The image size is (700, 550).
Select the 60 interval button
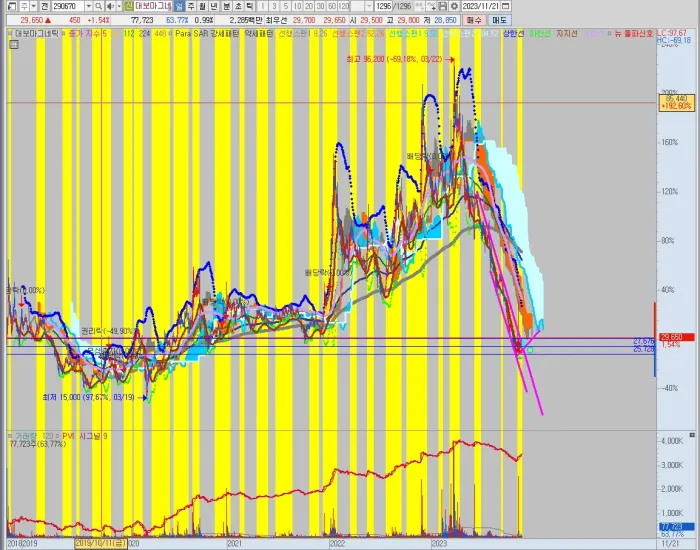coord(332,6)
